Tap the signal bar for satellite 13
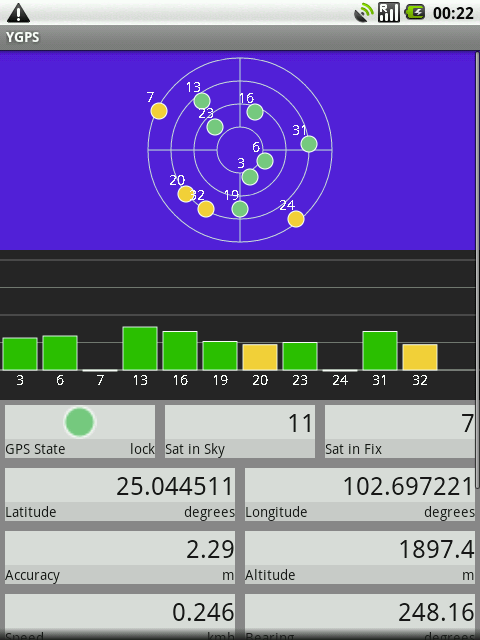Screen dimensions: 480x640 (x=140, y=348)
